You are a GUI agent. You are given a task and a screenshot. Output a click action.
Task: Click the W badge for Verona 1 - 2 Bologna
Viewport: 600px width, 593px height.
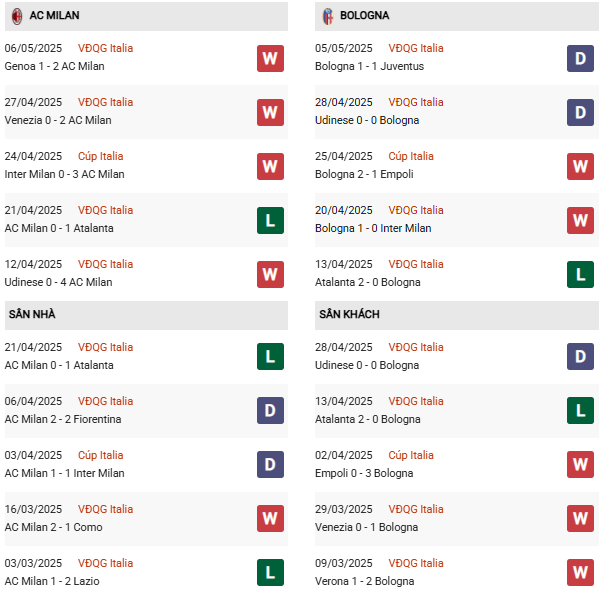[x=581, y=573]
